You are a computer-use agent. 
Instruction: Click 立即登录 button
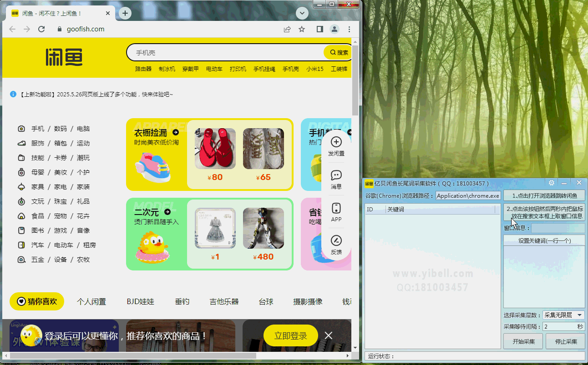291,336
